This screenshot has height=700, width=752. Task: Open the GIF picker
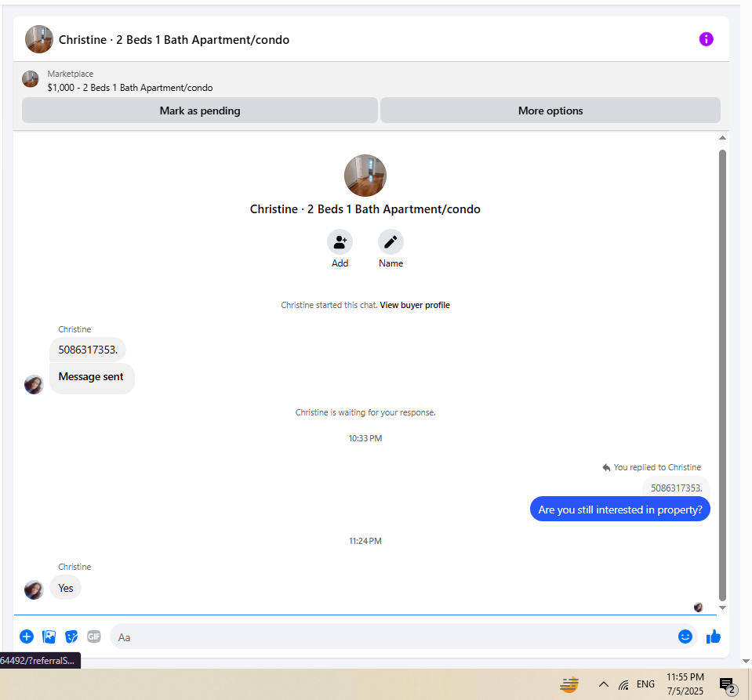(94, 637)
